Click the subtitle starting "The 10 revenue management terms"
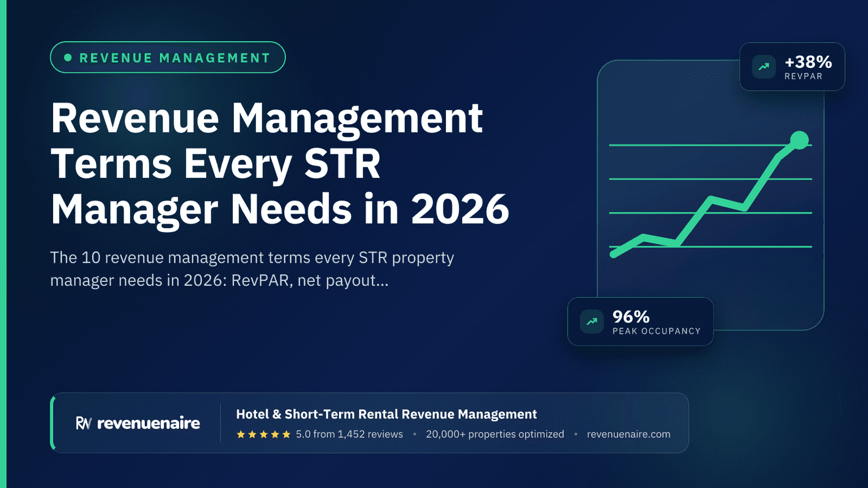 (252, 269)
